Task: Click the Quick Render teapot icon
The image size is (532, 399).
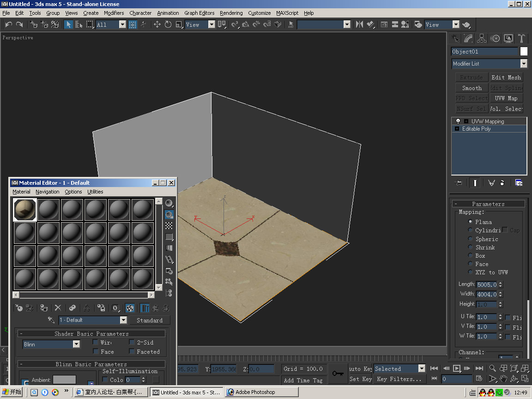Action: pos(466,24)
